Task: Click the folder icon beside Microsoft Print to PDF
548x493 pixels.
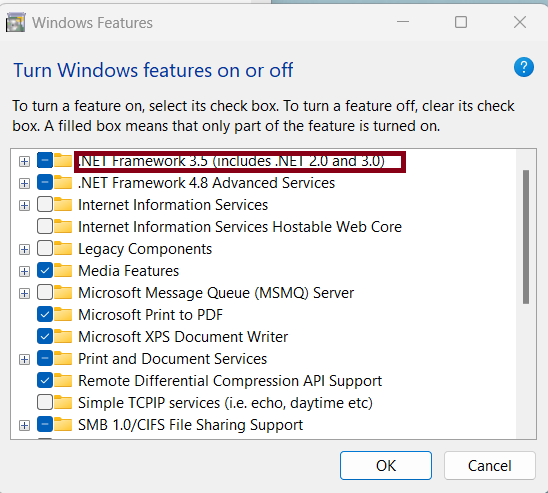Action: tap(63, 314)
